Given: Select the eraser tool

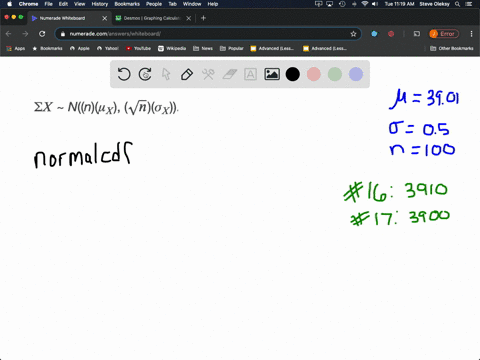Looking at the screenshot, I should click(229, 74).
